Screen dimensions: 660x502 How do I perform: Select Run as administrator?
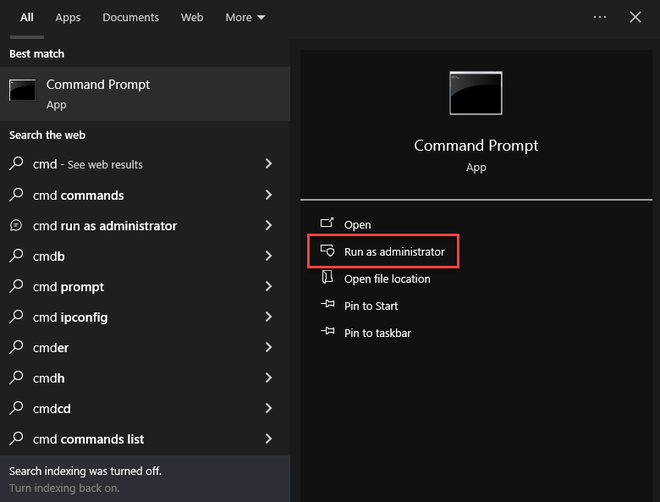394,252
